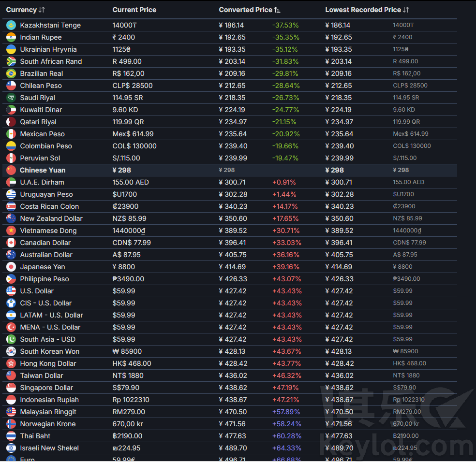Click the Israeli New Shekel flag icon
This screenshot has width=476, height=462.
[11, 448]
